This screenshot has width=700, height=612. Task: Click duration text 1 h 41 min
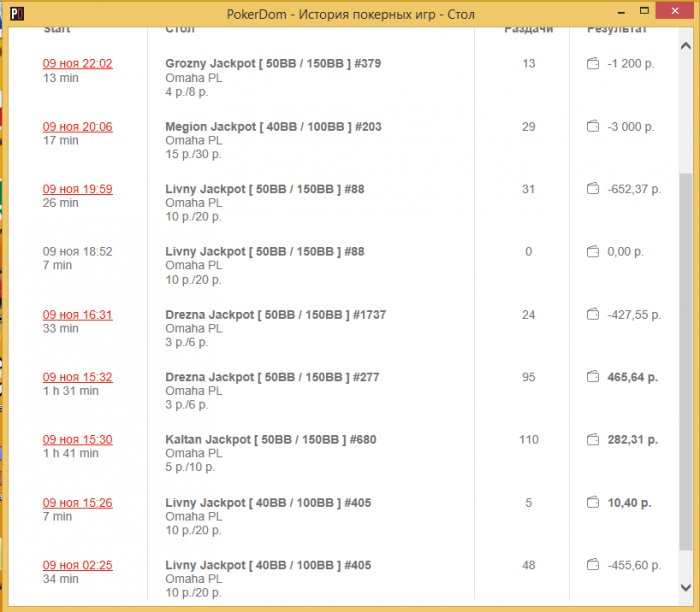pyautogui.click(x=71, y=454)
